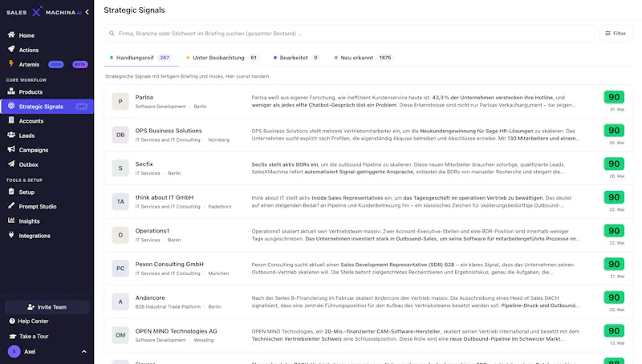Screen dimensions: 642x364
Task: Open the Filter options
Action: click(616, 33)
